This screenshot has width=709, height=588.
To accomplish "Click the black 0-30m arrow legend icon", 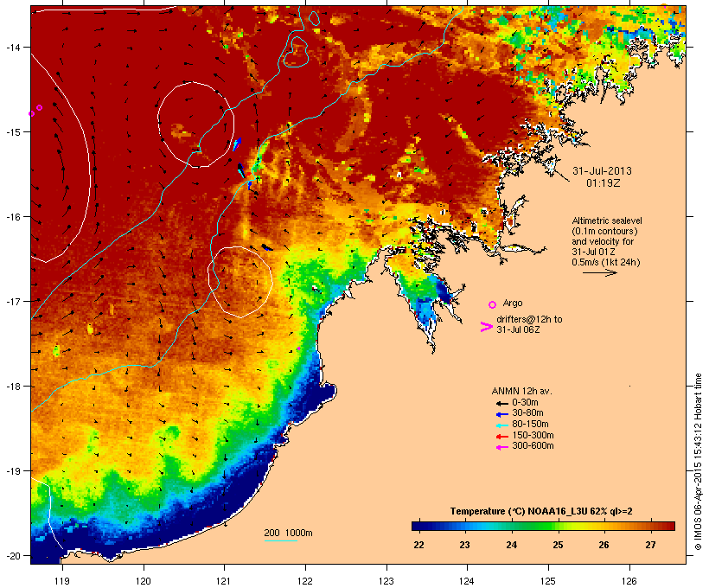I will point(502,403).
